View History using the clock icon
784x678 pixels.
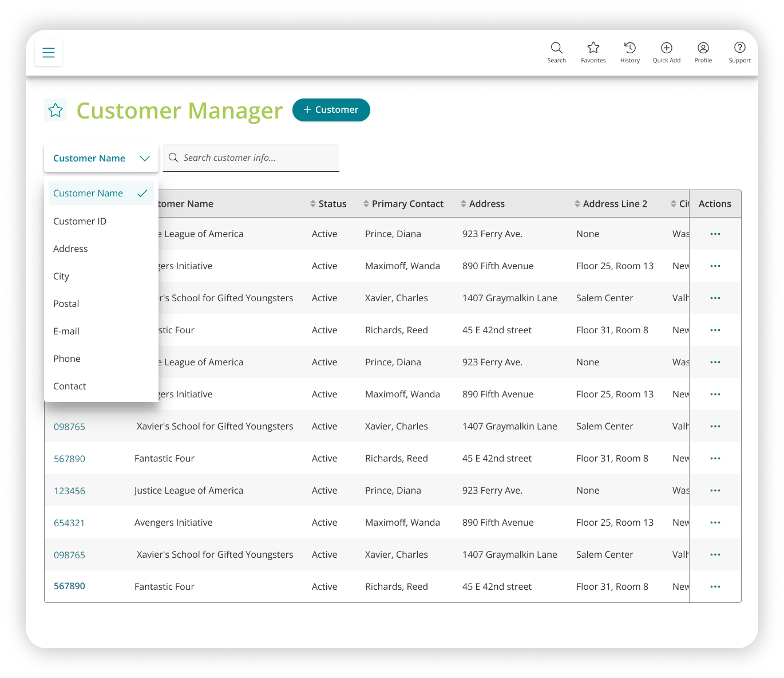pyautogui.click(x=629, y=48)
